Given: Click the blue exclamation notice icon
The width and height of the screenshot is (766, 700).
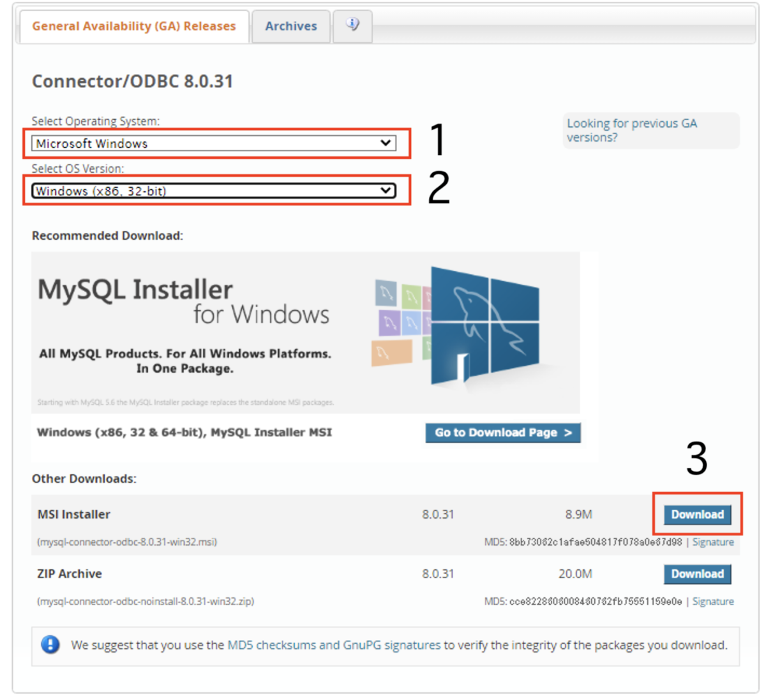Looking at the screenshot, I should coord(50,644).
